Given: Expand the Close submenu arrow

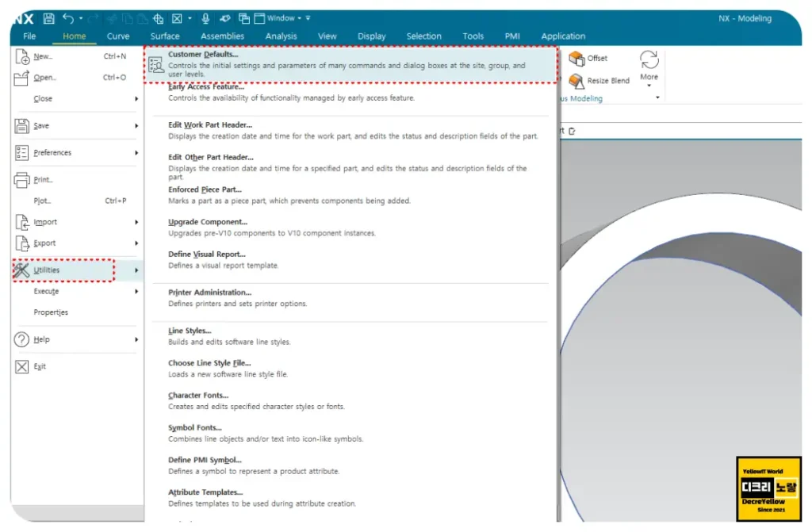Looking at the screenshot, I should pyautogui.click(x=136, y=99).
